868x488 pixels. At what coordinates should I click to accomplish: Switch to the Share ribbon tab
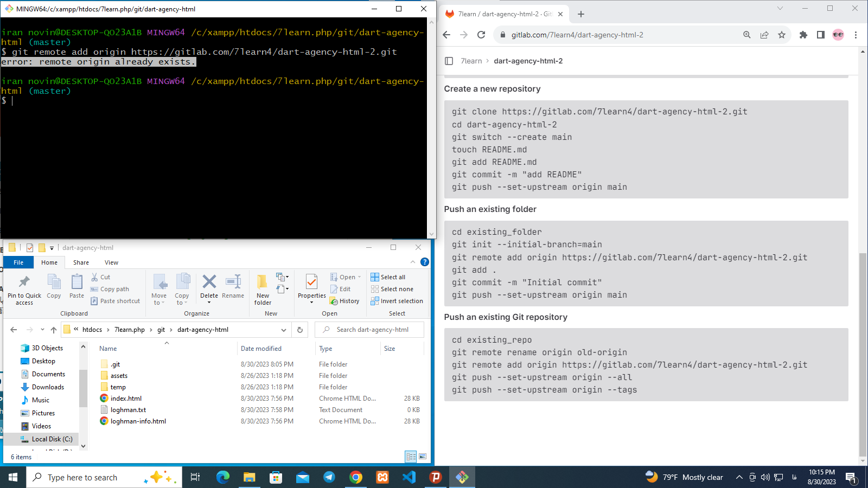pyautogui.click(x=81, y=262)
